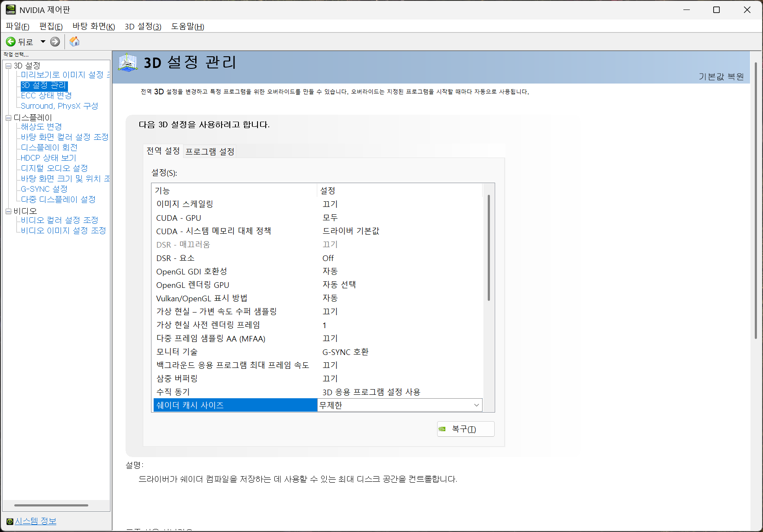Select Vulkan/OpenGL 표시 방법 row
Image resolution: width=763 pixels, height=532 pixels.
coord(318,298)
